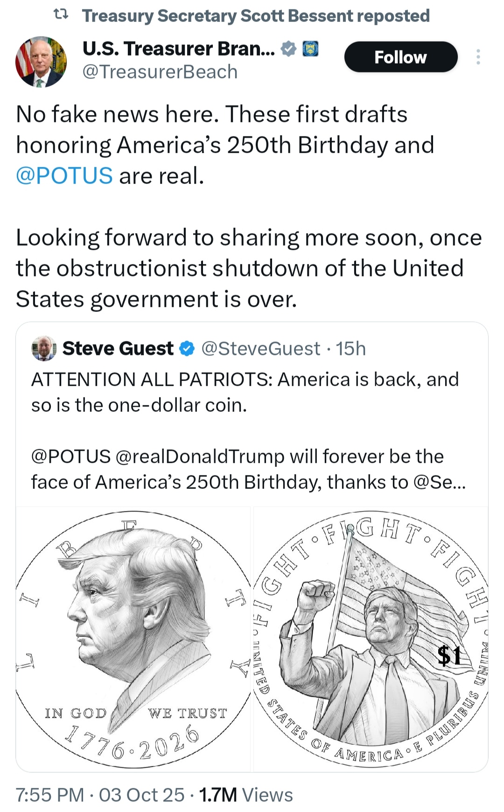The image size is (504, 812).
Task: Open the Steve Guest display name
Action: point(118,349)
